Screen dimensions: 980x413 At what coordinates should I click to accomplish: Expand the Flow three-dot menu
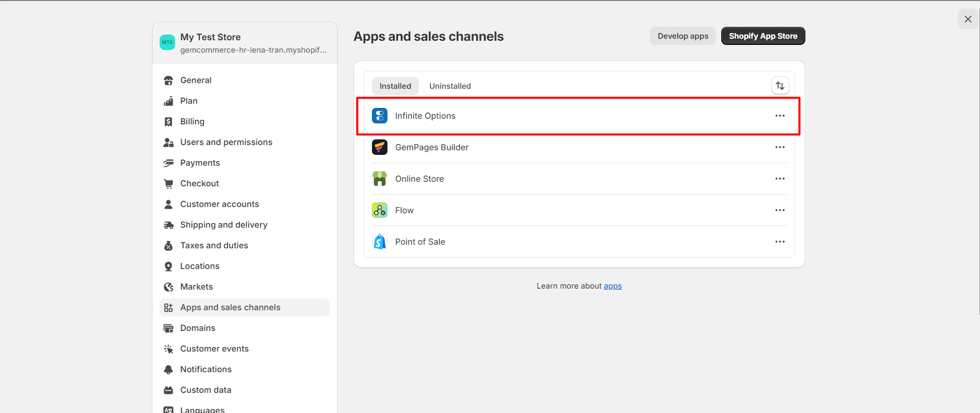pos(780,210)
